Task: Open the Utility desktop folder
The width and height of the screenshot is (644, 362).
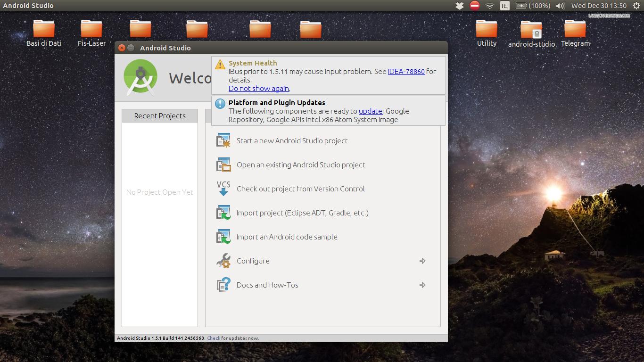Action: click(487, 33)
